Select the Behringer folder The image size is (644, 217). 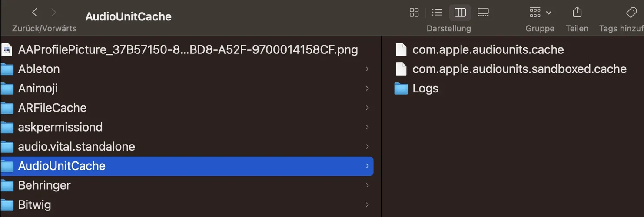[x=44, y=185]
